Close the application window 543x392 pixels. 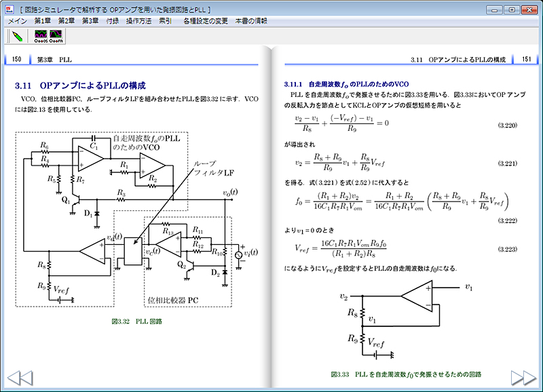click(x=529, y=9)
